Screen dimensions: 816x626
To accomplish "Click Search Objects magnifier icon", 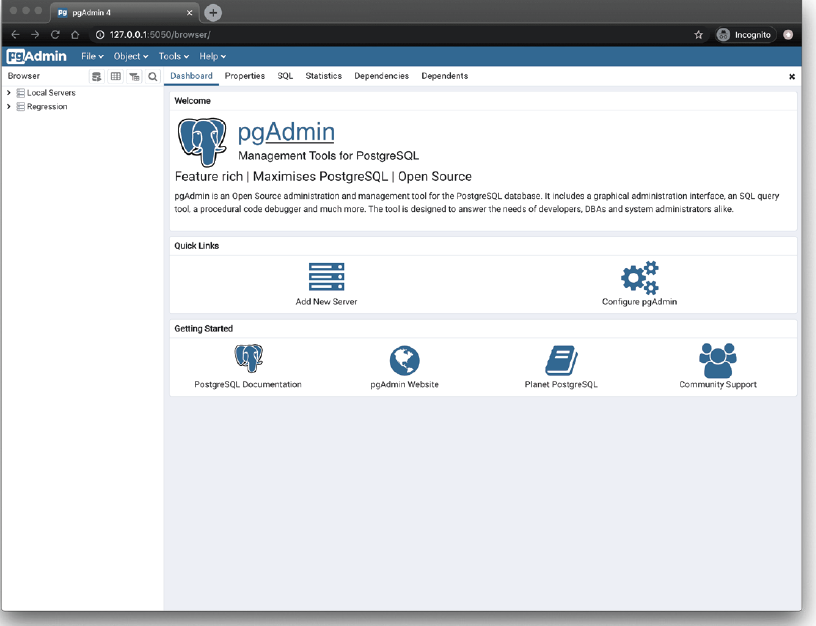I will tap(153, 76).
